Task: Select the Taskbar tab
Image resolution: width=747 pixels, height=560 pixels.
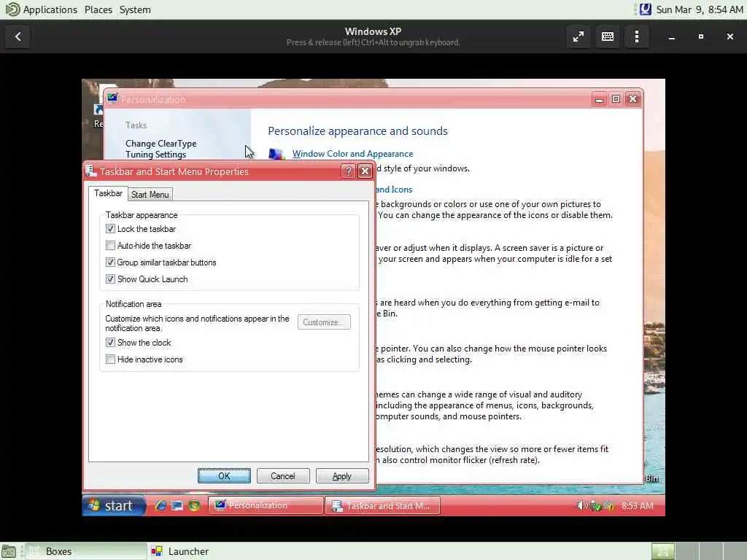Action: [x=108, y=193]
